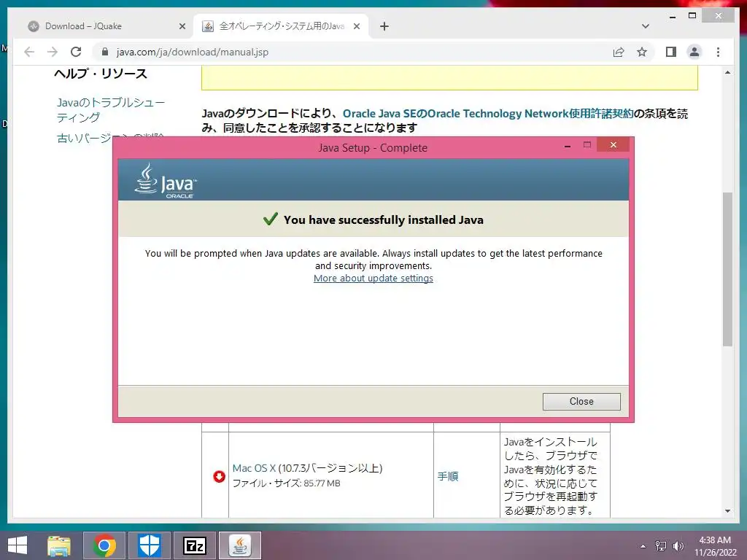Viewport: 747px width, 560px height.
Task: Open the volume control tray icon
Action: pyautogui.click(x=678, y=546)
